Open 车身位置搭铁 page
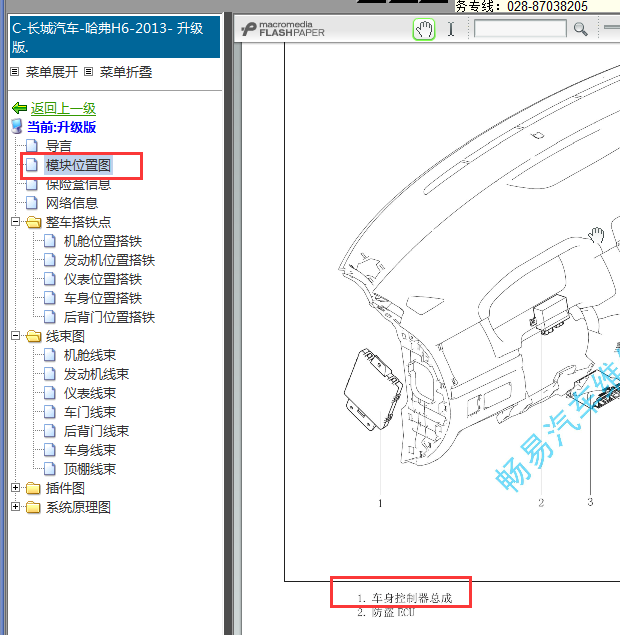This screenshot has height=635, width=620. pyautogui.click(x=103, y=298)
